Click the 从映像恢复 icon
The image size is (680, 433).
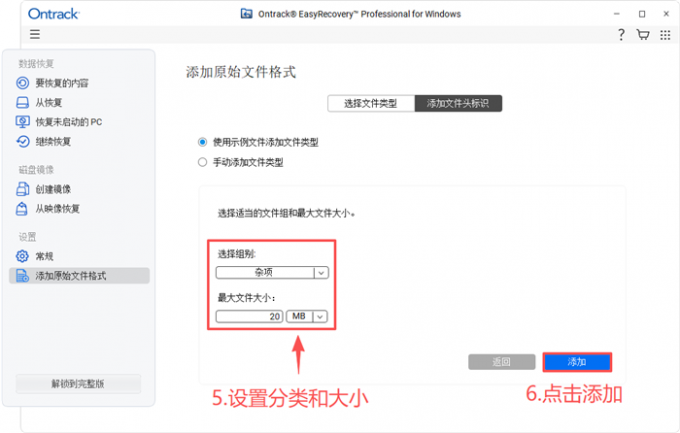pyautogui.click(x=22, y=209)
